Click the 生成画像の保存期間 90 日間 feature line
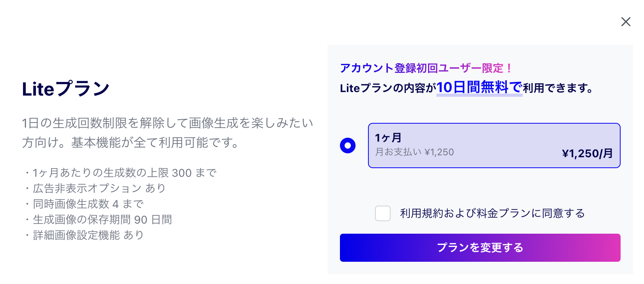 click(x=98, y=220)
